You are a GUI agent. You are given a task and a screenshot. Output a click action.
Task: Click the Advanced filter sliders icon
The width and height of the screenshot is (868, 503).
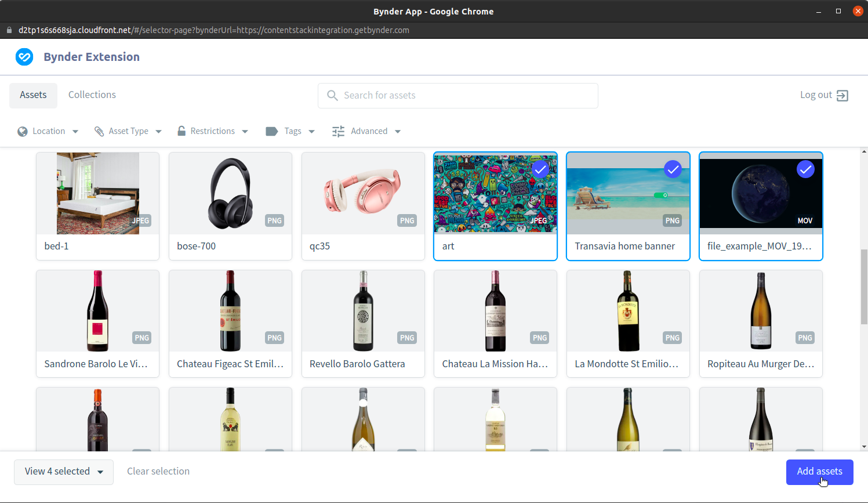338,132
